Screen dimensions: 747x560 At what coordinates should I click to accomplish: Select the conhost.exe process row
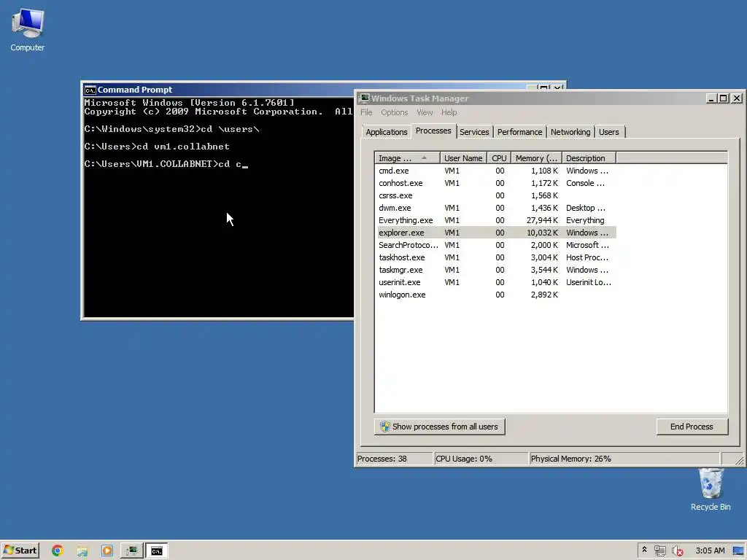495,183
